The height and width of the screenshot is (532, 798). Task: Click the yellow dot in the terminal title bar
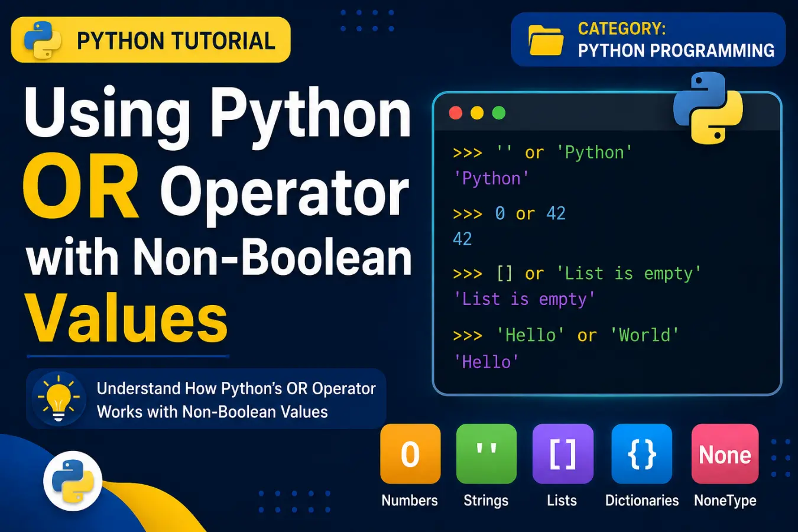click(x=477, y=113)
